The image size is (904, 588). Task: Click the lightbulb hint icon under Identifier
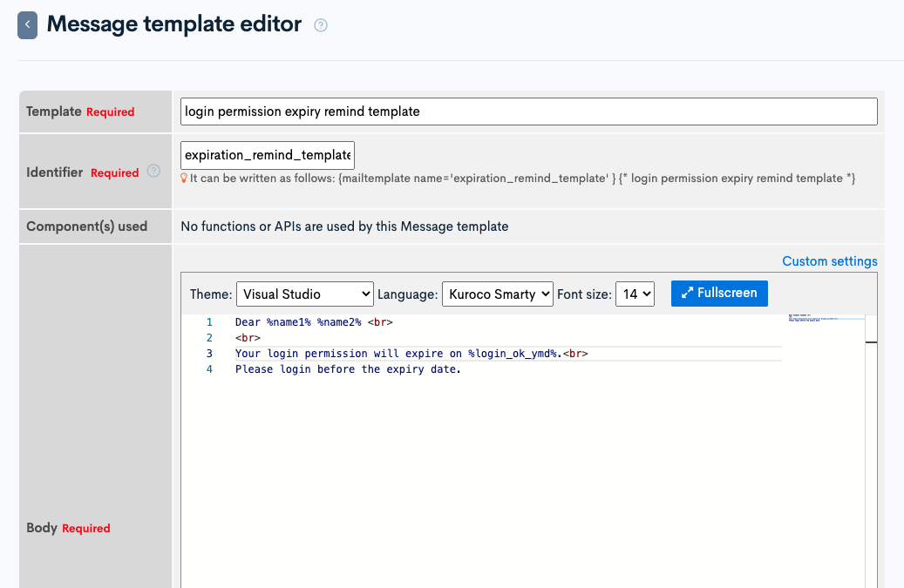(x=184, y=178)
